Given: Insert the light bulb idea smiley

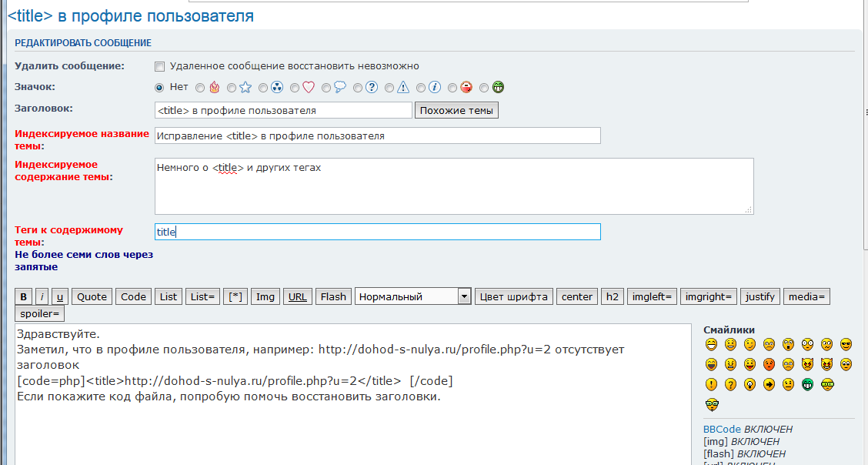Looking at the screenshot, I should 749,384.
